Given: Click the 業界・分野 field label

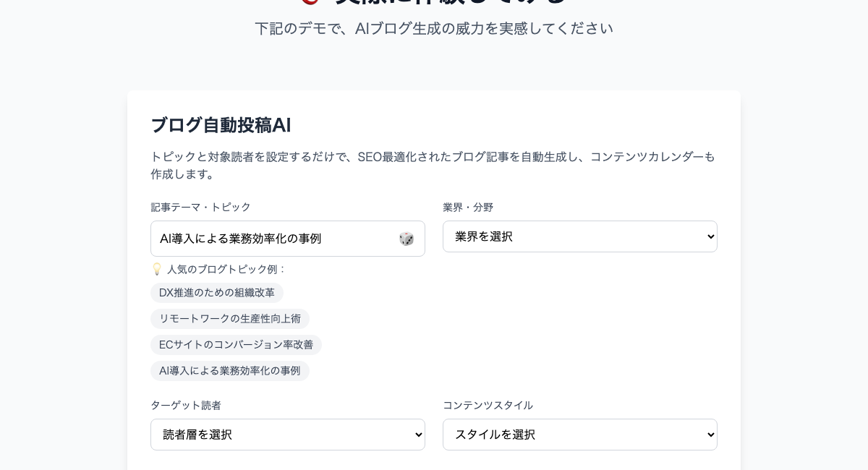Looking at the screenshot, I should click(x=468, y=208).
